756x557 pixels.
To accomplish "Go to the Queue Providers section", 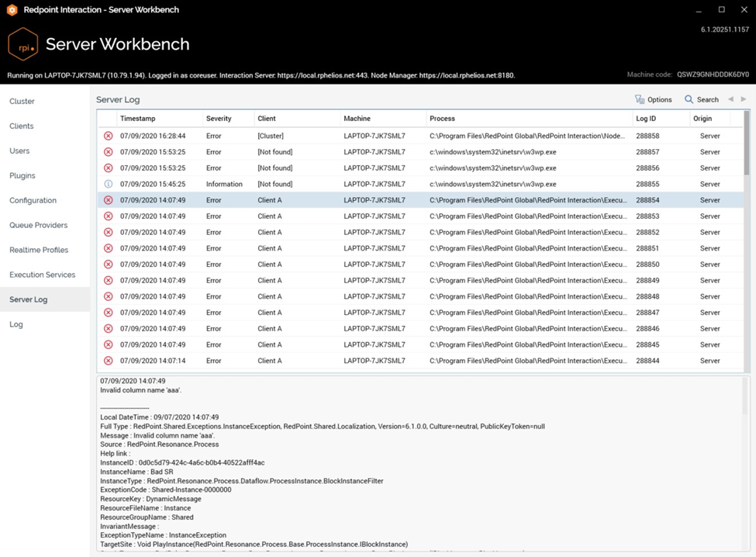I will pyautogui.click(x=38, y=226).
